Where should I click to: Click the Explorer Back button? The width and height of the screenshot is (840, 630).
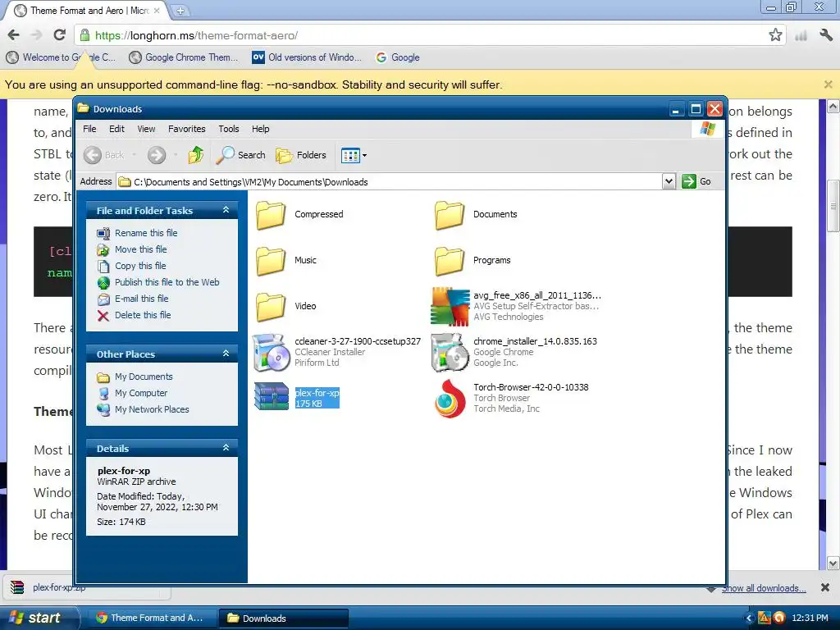(104, 155)
